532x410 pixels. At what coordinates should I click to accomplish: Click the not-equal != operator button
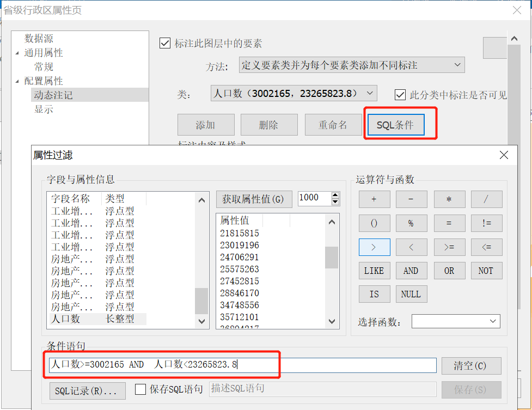486,223
